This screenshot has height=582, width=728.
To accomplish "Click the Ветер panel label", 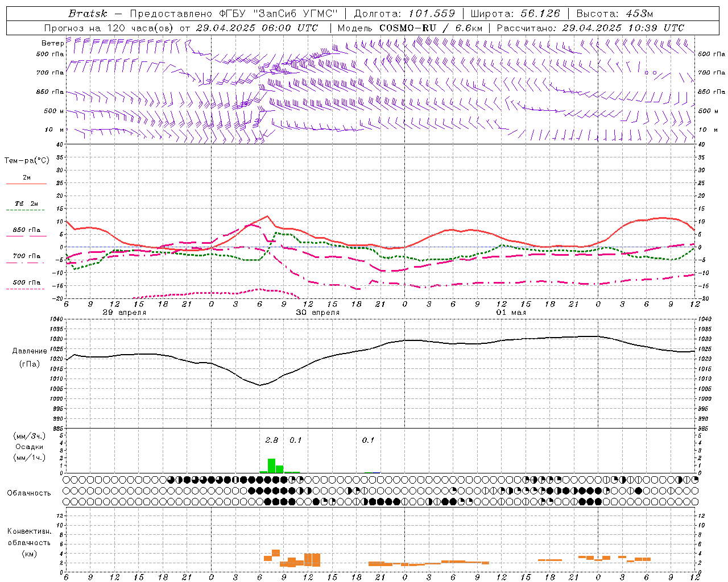I will [x=53, y=43].
